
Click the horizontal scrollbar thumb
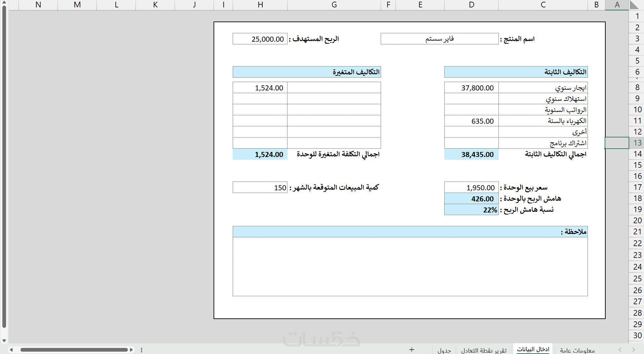point(74,350)
